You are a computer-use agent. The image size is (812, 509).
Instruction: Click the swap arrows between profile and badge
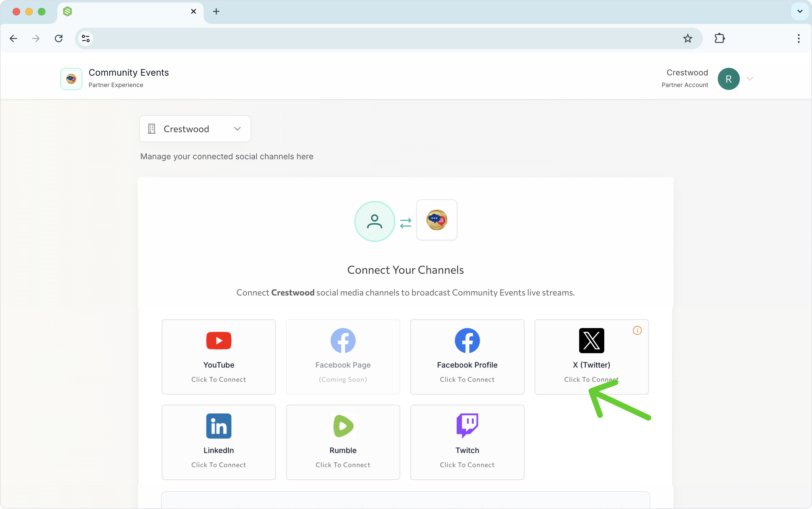pyautogui.click(x=405, y=223)
